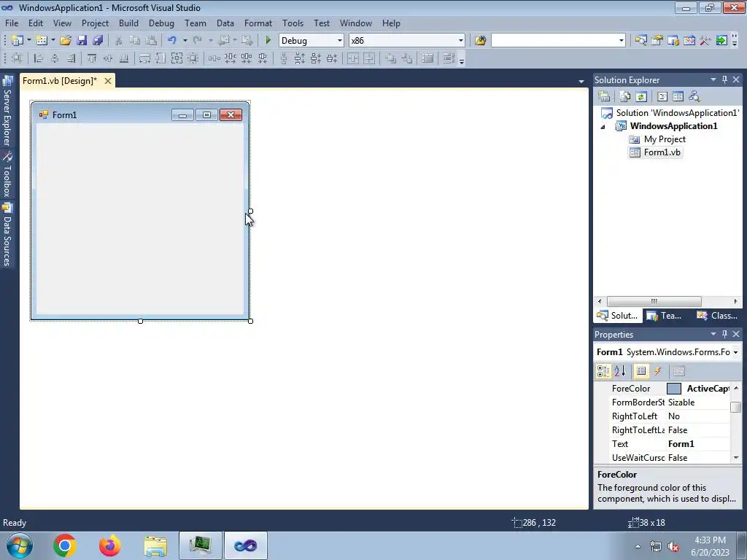Click View Designer icon in Solution Explorer
The image size is (747, 560).
678,97
